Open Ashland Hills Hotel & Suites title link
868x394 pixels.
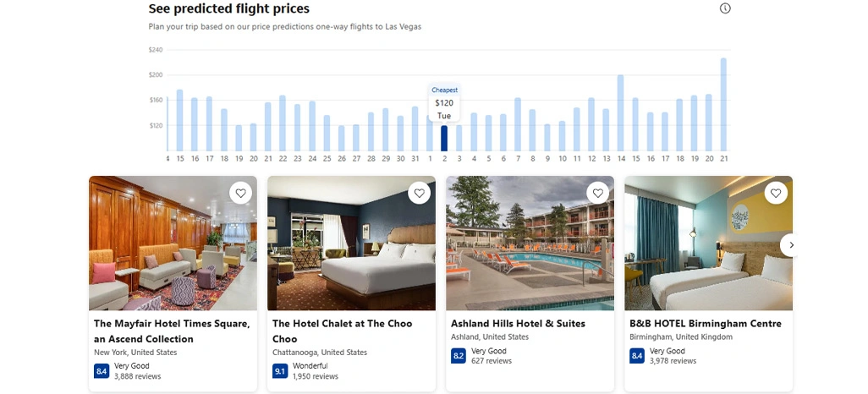[518, 323]
